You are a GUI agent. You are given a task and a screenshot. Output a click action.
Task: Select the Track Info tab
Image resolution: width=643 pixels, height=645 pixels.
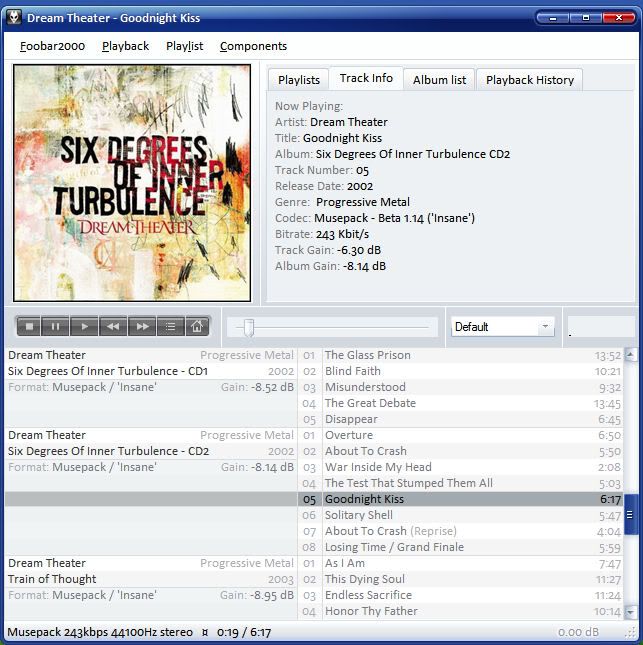click(x=366, y=78)
